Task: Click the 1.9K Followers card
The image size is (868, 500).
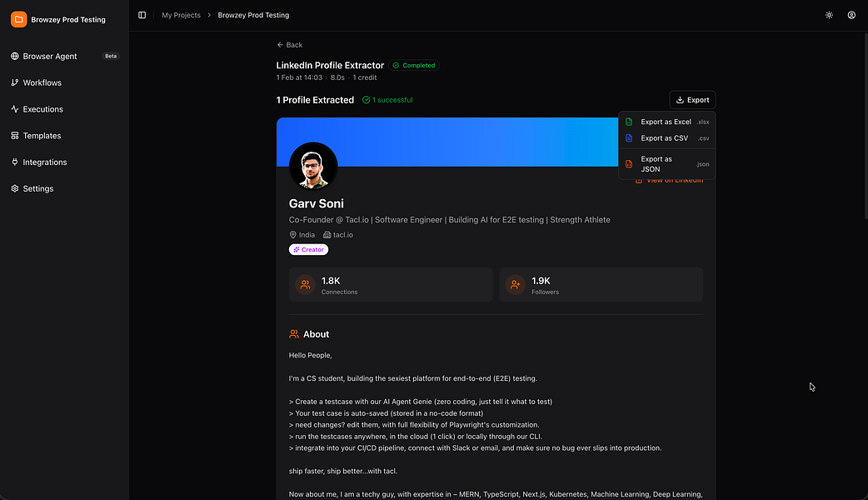Action: tap(601, 285)
